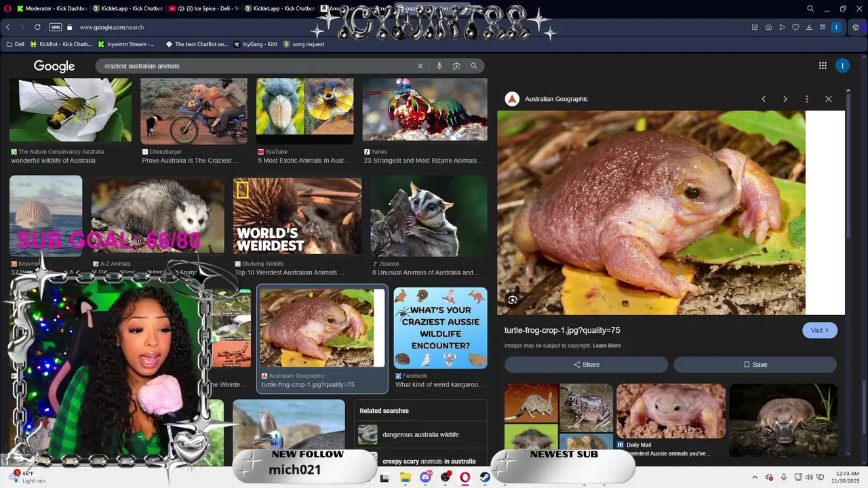Screen dimensions: 868x488
Task: Click the Australian Geographic logo icon
Action: (x=513, y=99)
